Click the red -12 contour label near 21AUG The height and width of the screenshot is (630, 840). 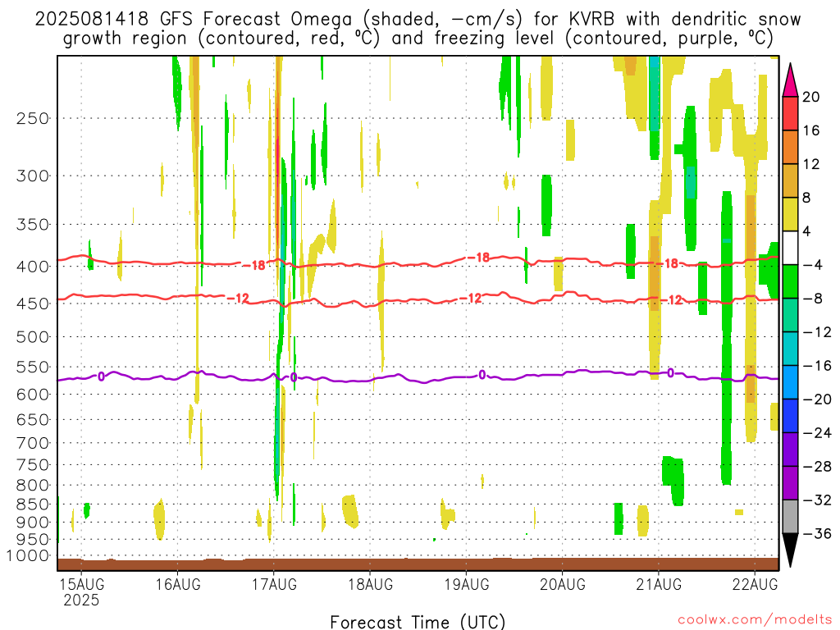[671, 300]
